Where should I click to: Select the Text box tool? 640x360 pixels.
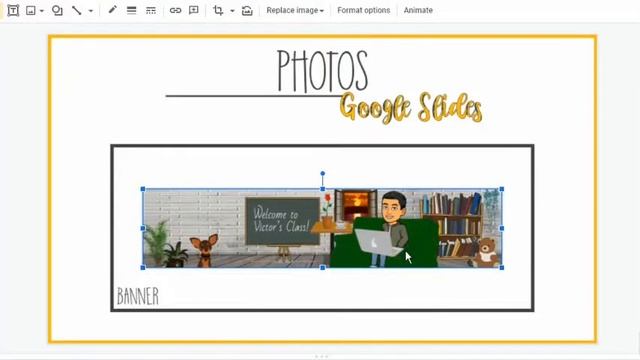(x=13, y=11)
